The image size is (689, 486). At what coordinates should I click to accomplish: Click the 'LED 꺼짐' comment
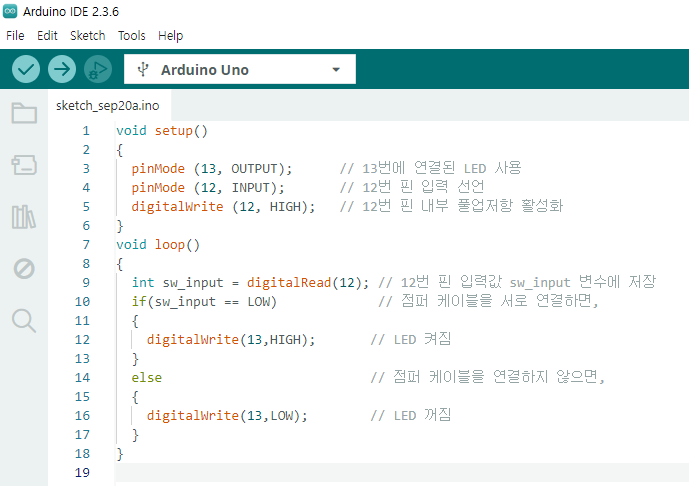coord(411,416)
